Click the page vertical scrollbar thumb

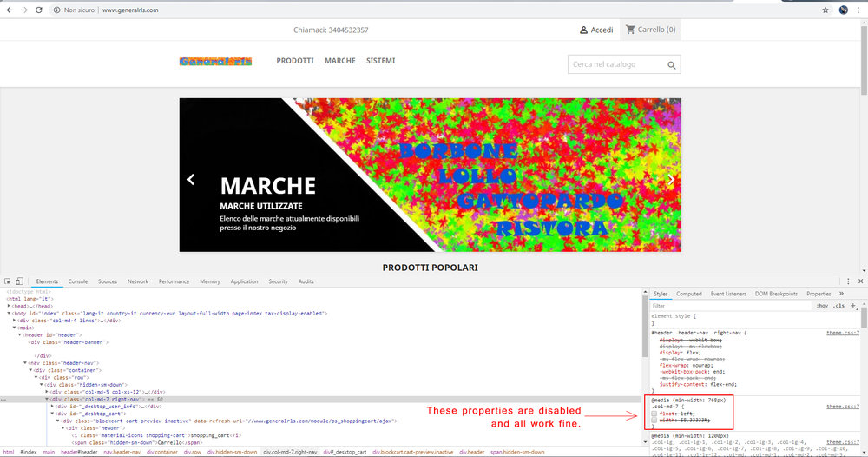[x=865, y=61]
